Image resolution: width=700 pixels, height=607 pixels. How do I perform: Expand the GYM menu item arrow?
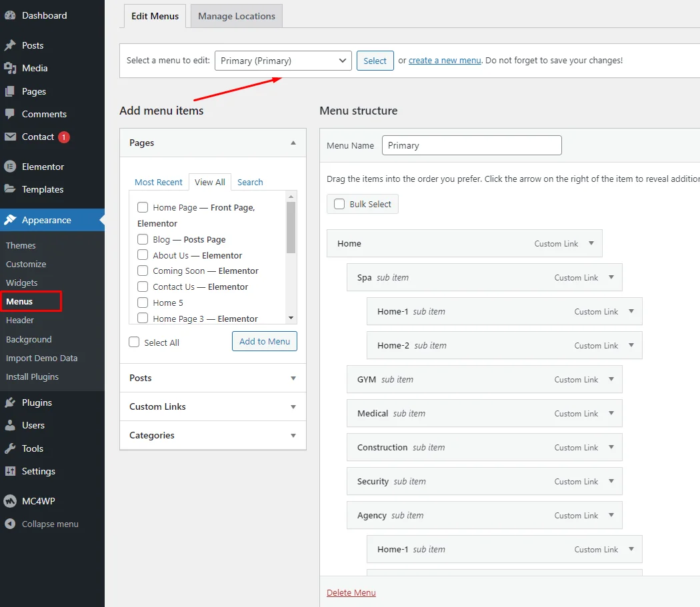coord(611,379)
